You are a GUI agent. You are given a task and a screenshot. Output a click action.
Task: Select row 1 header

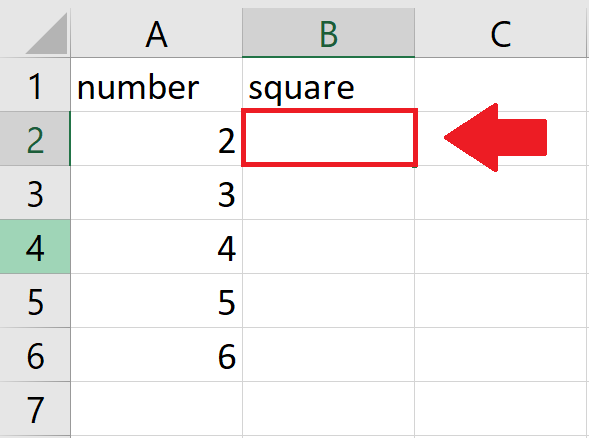35,85
